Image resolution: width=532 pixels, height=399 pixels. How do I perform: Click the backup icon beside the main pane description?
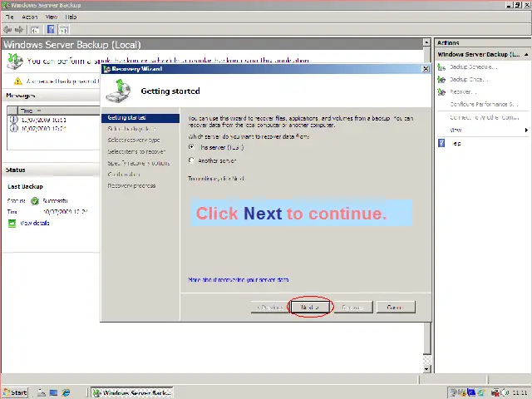click(x=15, y=61)
